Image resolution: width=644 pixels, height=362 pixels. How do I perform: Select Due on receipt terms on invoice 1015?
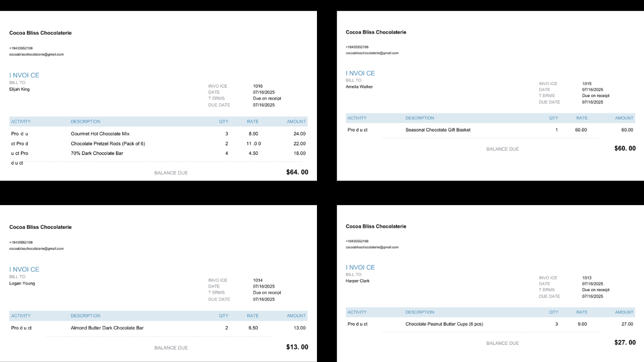(x=596, y=96)
